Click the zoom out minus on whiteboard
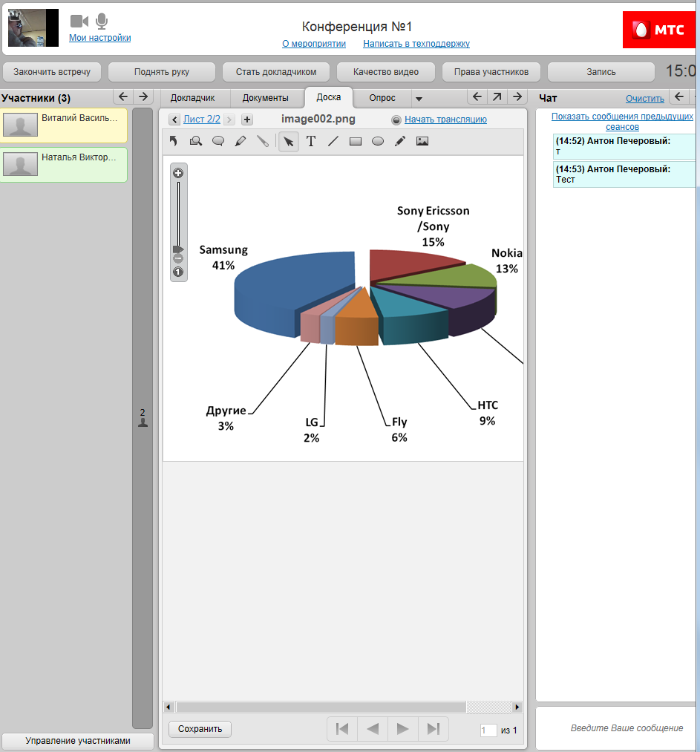The height and width of the screenshot is (752, 700). click(x=178, y=258)
